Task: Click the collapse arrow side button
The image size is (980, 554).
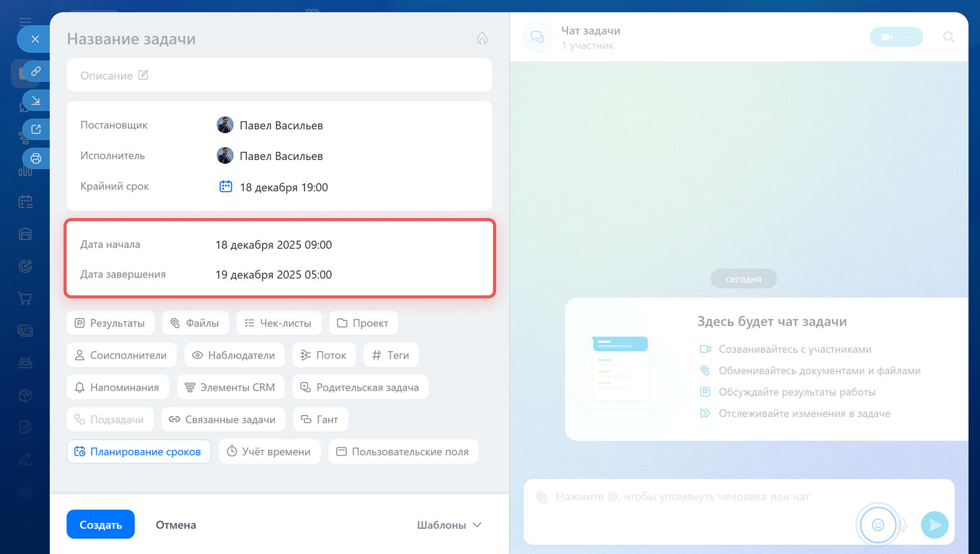Action: coord(36,100)
